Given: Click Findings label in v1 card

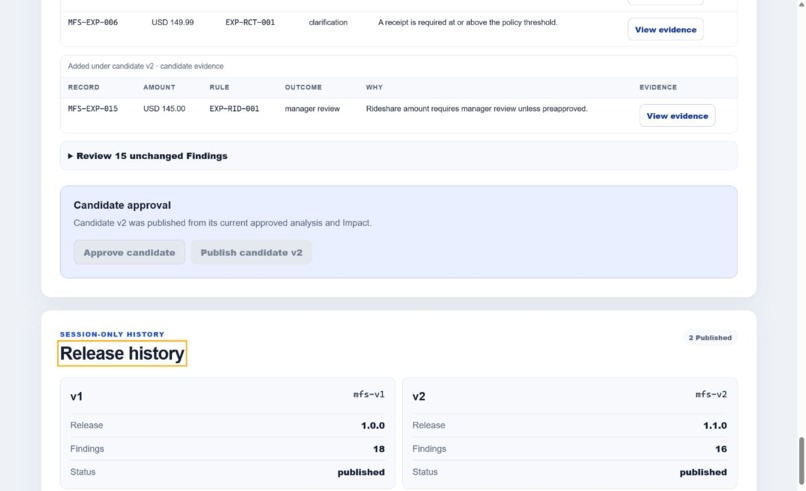Looking at the screenshot, I should tap(87, 449).
